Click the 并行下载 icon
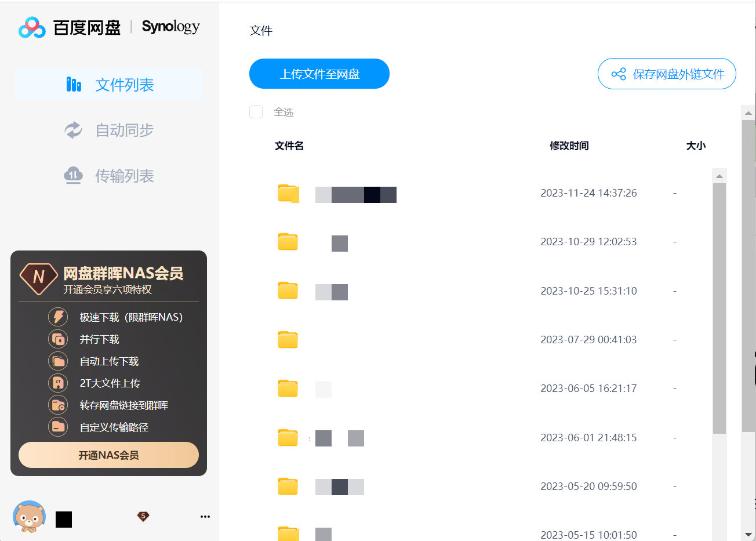This screenshot has height=541, width=756. click(58, 339)
